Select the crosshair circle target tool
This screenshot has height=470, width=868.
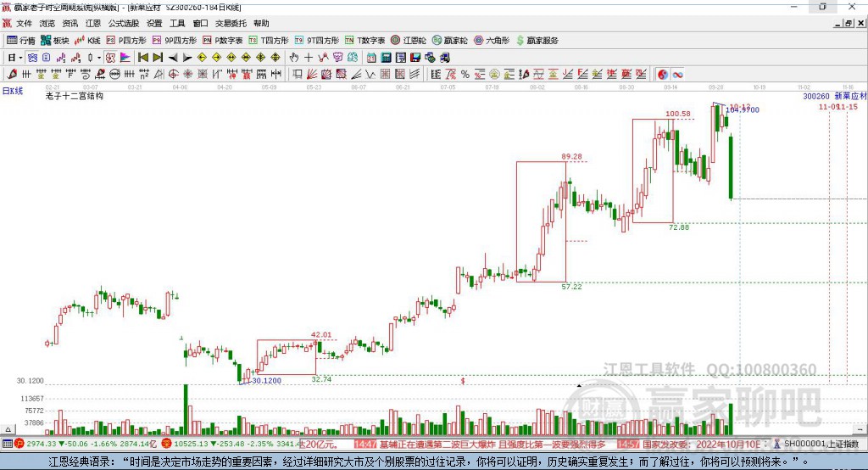pyautogui.click(x=173, y=74)
